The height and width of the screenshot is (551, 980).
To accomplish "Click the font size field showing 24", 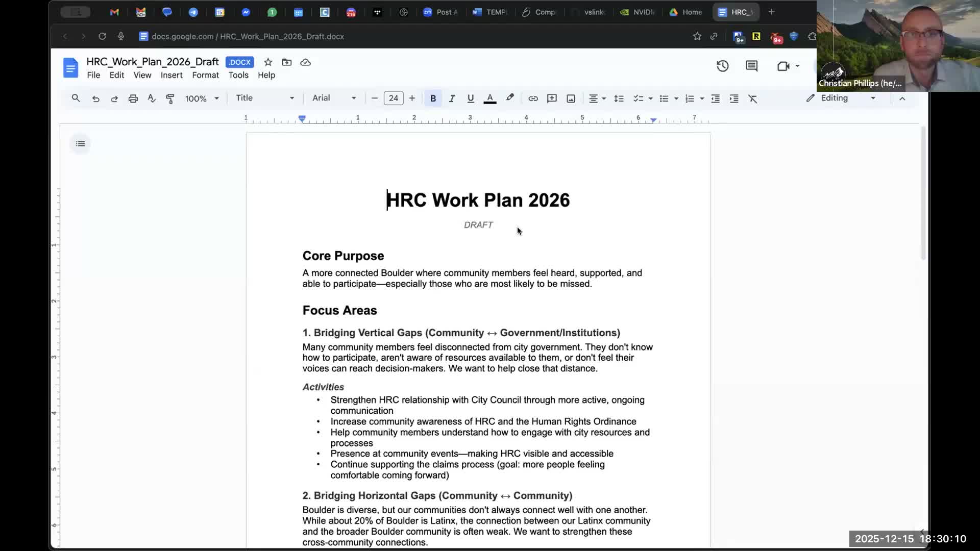I will point(393,98).
